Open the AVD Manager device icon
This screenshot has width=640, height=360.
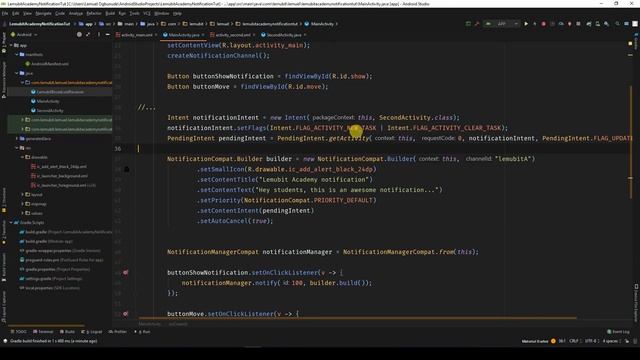[x=598, y=24]
